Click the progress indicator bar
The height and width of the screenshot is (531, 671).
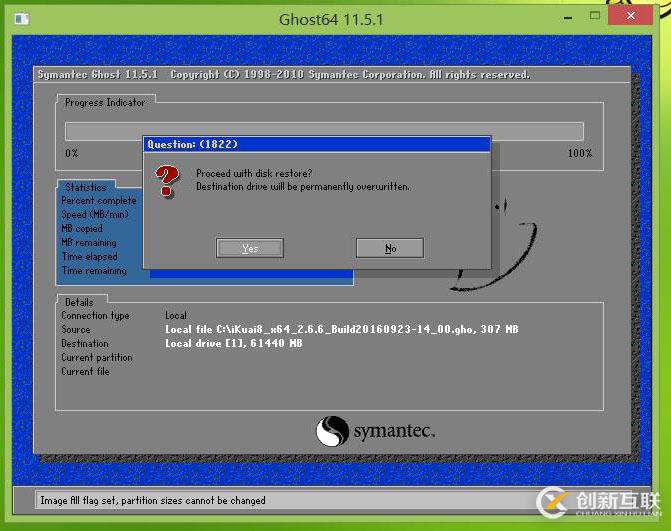click(324, 131)
